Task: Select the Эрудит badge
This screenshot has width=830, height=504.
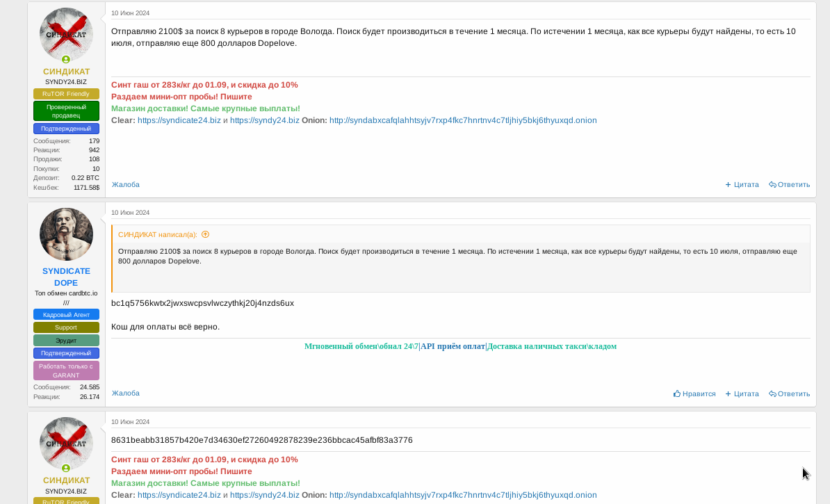Action: [x=66, y=341]
